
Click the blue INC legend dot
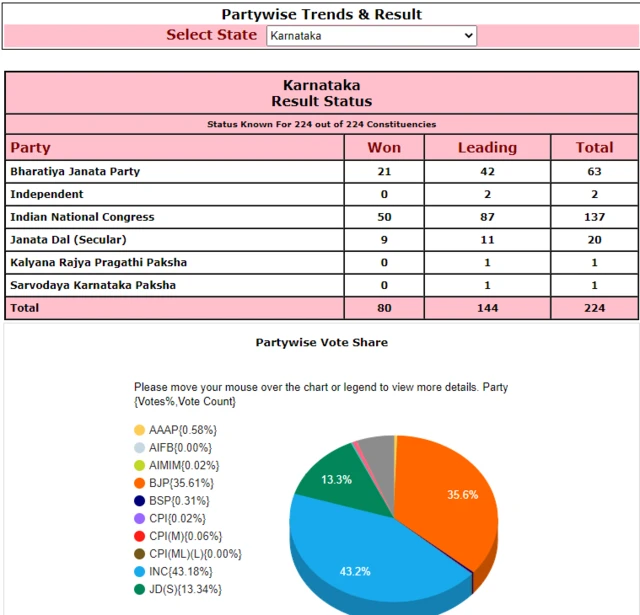139,571
